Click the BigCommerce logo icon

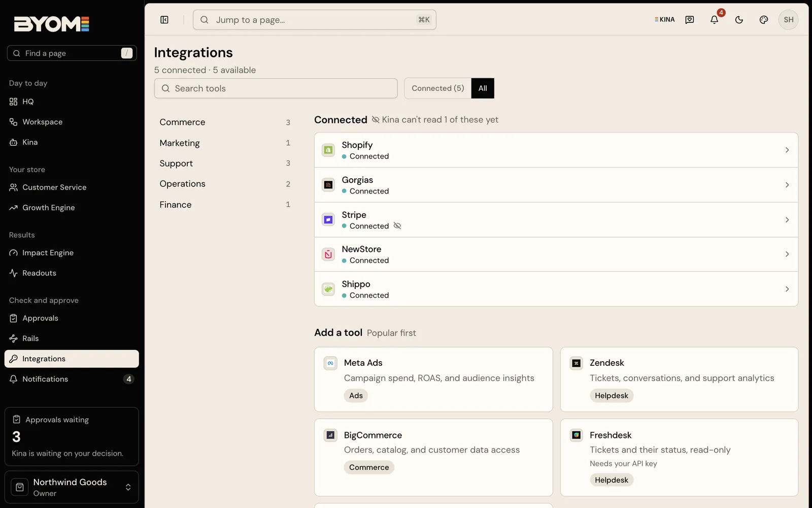[330, 435]
